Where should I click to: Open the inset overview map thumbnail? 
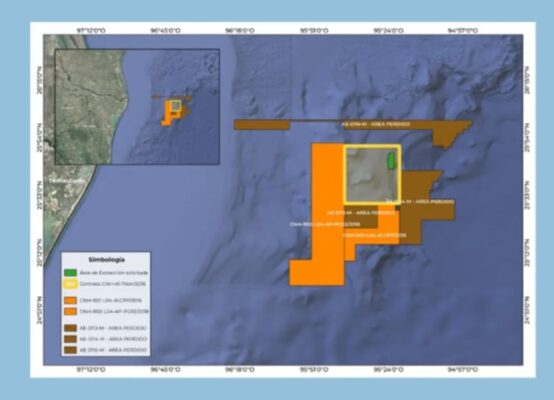click(x=137, y=107)
